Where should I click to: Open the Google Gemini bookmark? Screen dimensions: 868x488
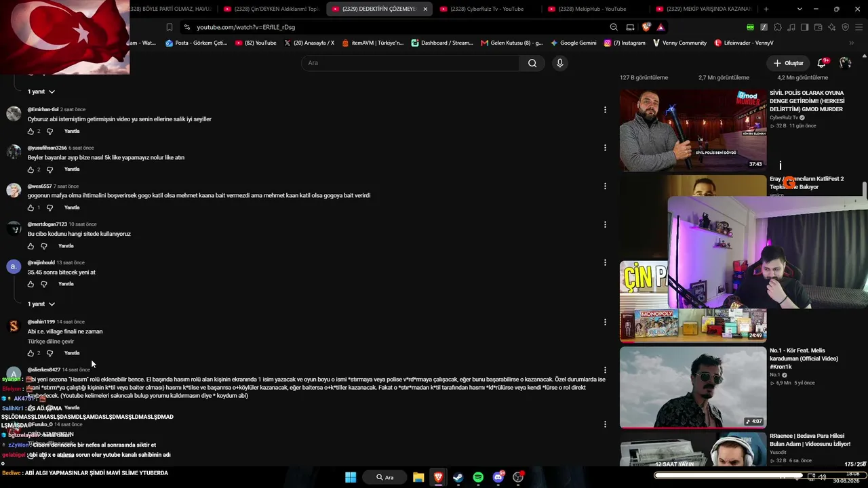pyautogui.click(x=574, y=43)
